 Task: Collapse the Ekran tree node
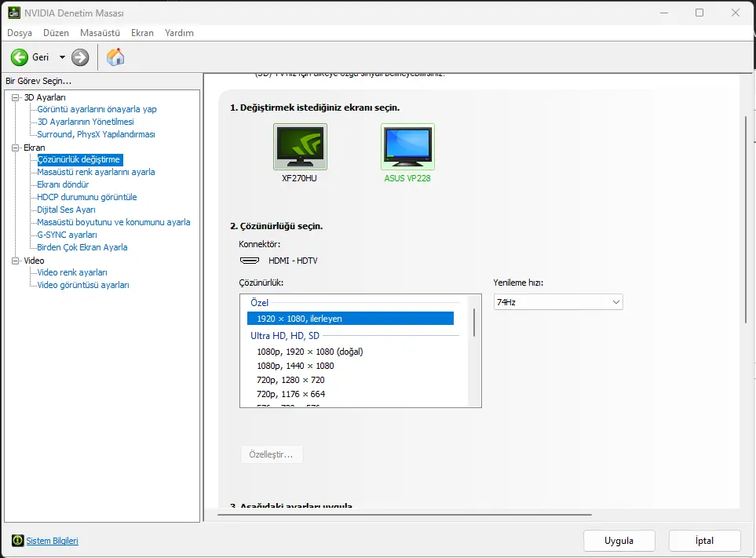pos(16,148)
